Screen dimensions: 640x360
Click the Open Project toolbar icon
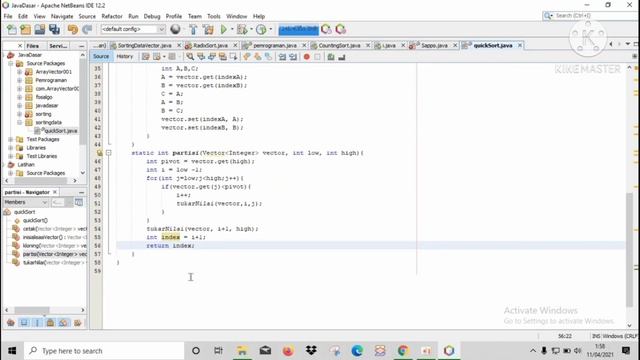pos(40,29)
